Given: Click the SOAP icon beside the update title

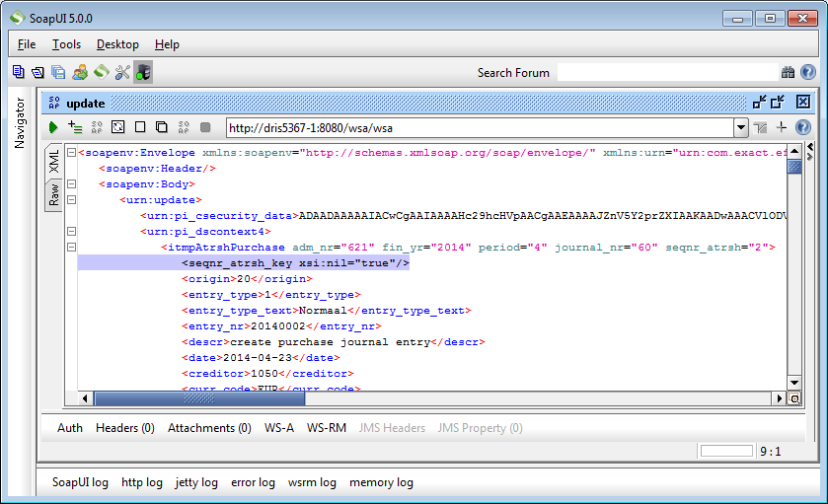Looking at the screenshot, I should pyautogui.click(x=54, y=103).
